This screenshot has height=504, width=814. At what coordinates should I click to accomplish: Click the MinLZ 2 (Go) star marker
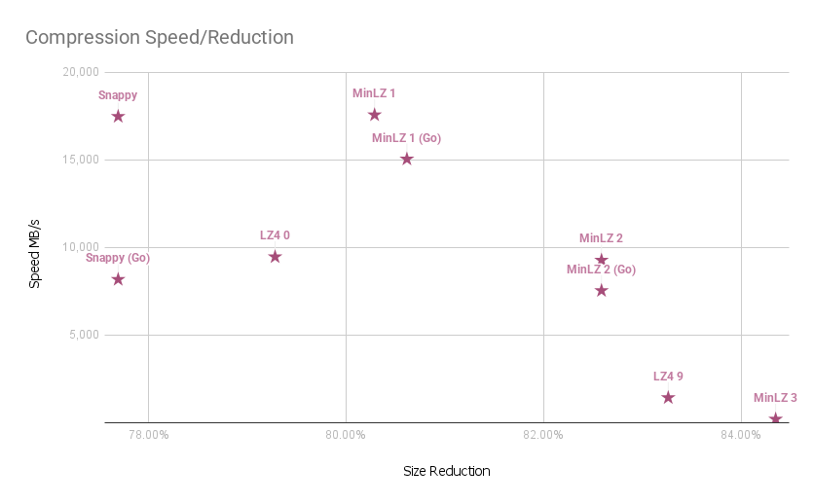click(x=601, y=290)
